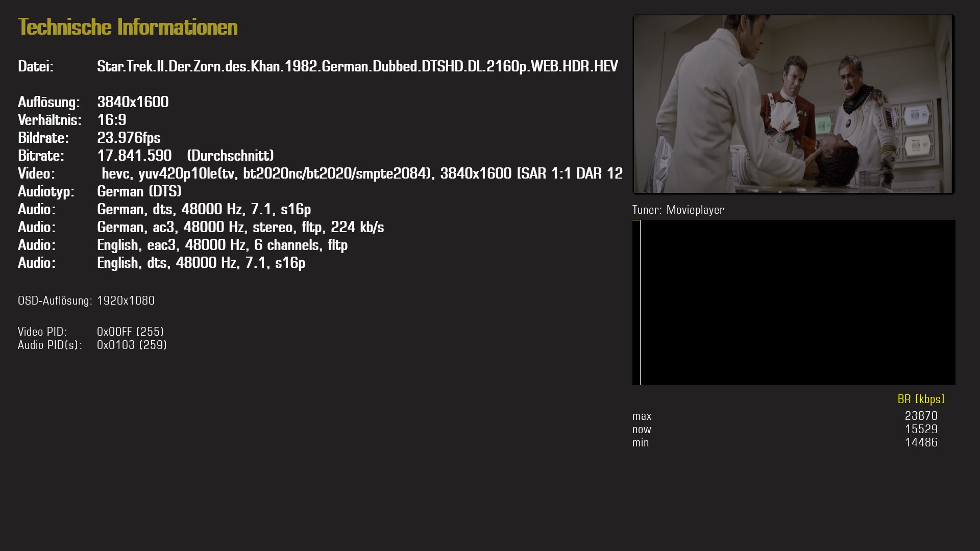The width and height of the screenshot is (980, 551).
Task: Click the Verhältnis 16:9 value
Action: tap(112, 120)
